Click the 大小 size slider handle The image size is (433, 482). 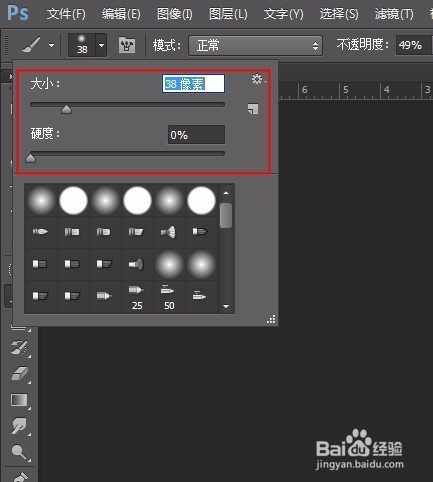(67, 109)
